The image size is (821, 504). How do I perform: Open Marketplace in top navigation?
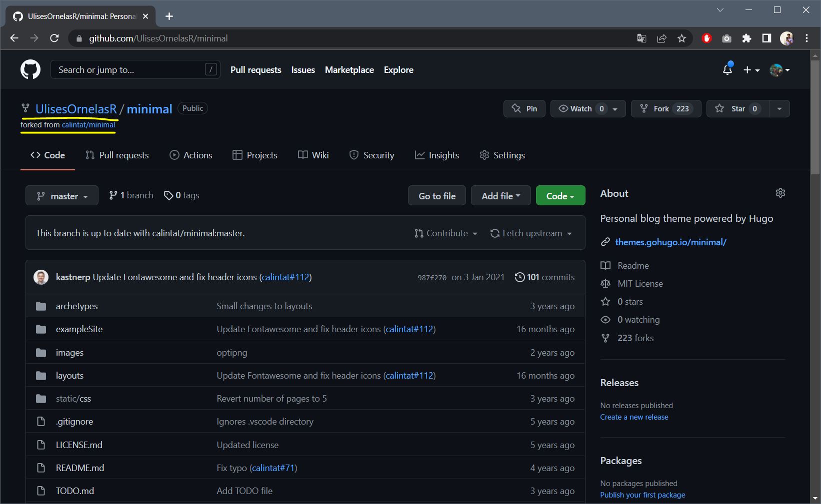(349, 70)
